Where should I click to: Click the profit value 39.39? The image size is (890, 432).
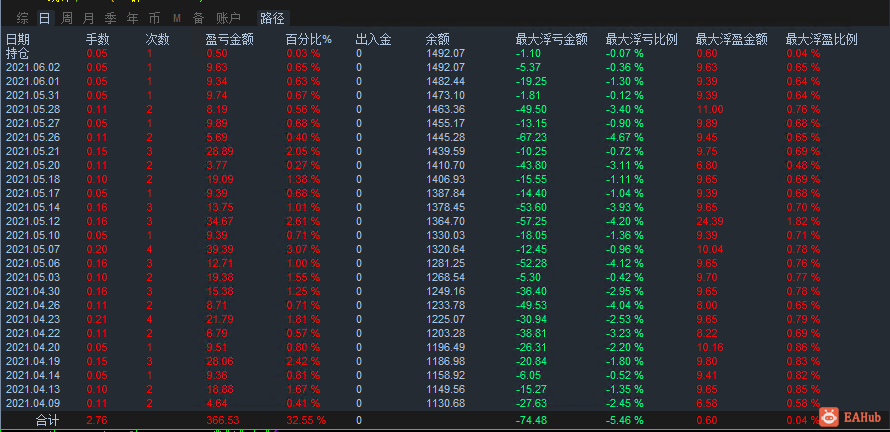pos(218,249)
